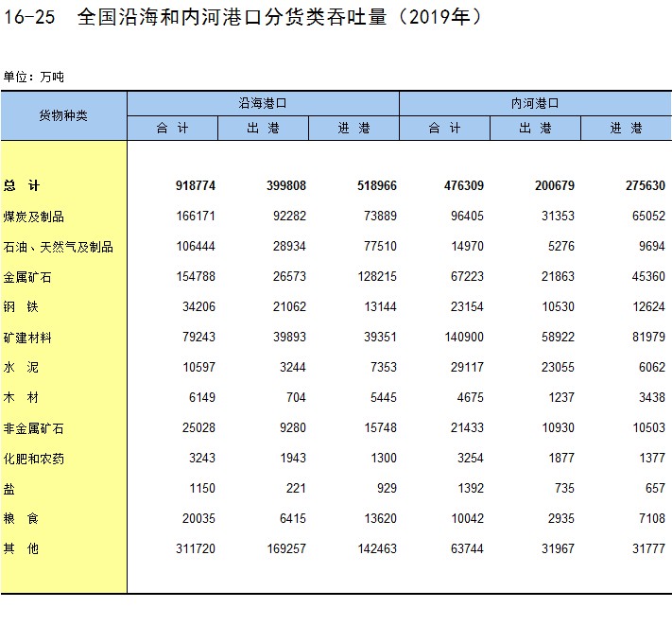Screen dimensions: 672x625
Task: Click total value 476309
Action: pyautogui.click(x=464, y=185)
